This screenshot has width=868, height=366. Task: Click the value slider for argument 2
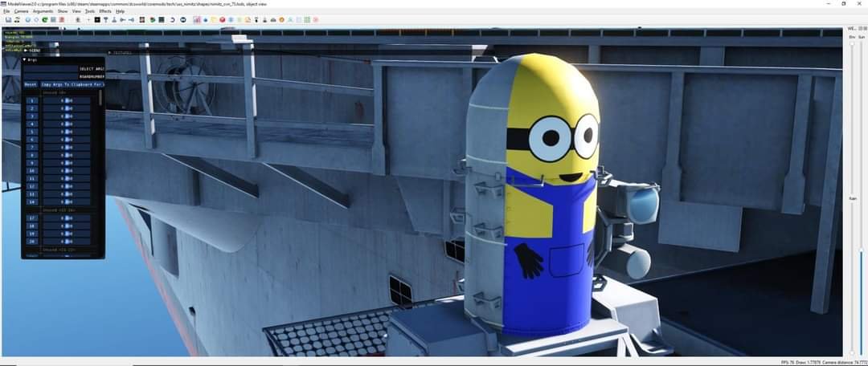[67, 108]
